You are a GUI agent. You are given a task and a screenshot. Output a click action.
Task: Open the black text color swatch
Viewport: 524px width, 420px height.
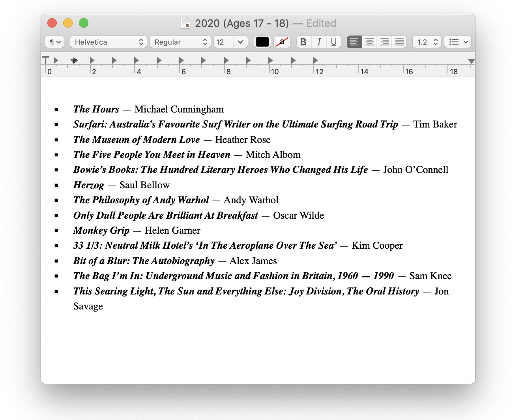pos(262,42)
